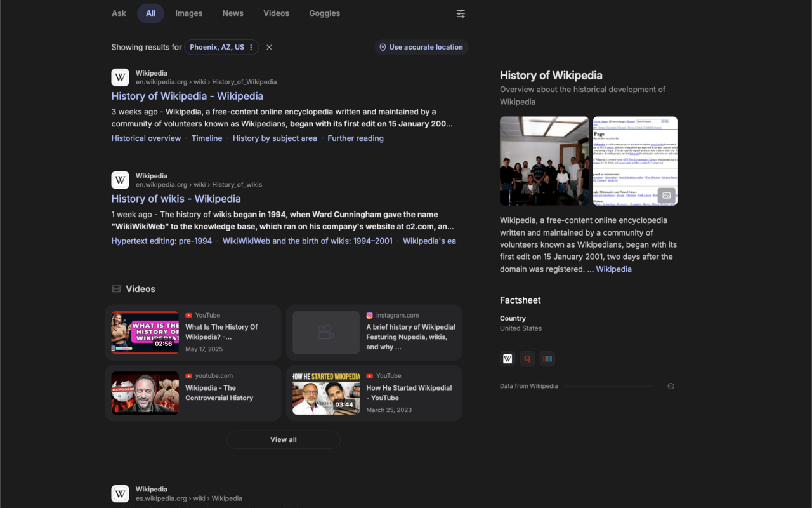Image resolution: width=812 pixels, height=508 pixels.
Task: Open the What Is The History video thumbnail
Action: click(x=145, y=333)
